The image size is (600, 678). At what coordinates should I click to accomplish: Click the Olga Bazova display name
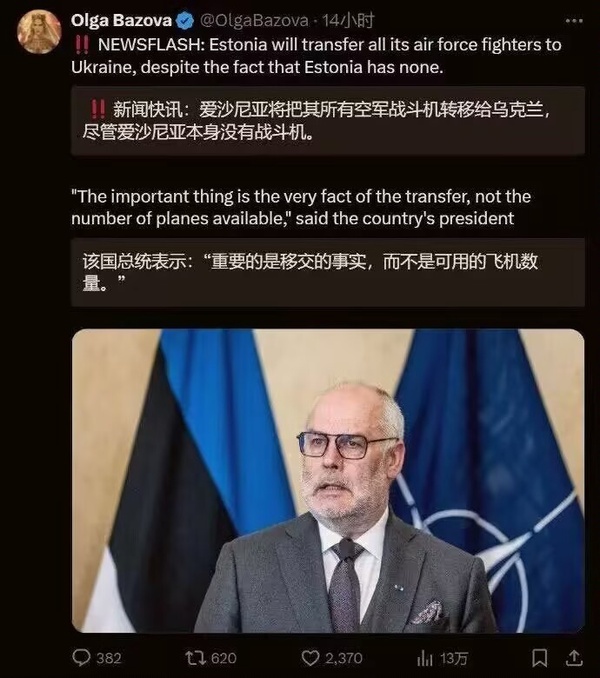coord(121,20)
